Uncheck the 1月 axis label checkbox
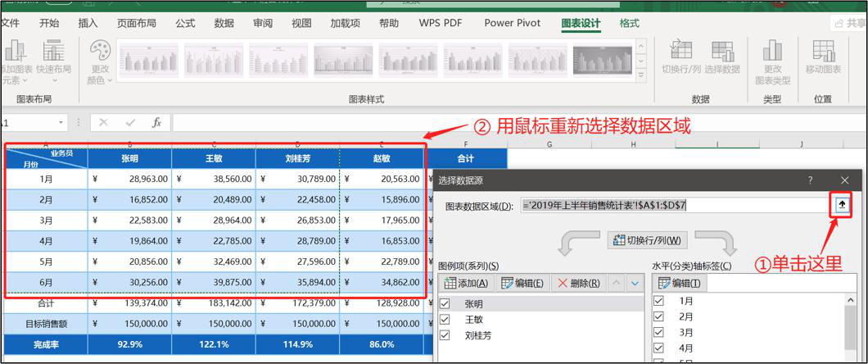868x364 pixels. [x=658, y=301]
